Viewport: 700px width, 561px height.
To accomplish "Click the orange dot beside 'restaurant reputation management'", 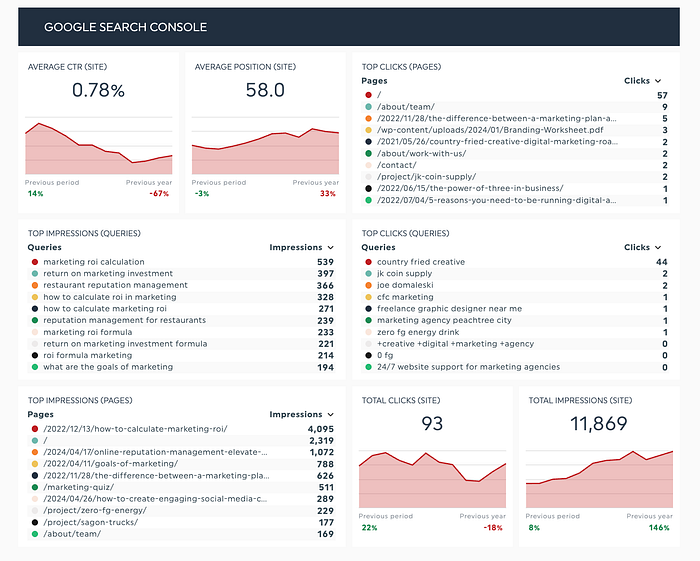I will coord(35,285).
